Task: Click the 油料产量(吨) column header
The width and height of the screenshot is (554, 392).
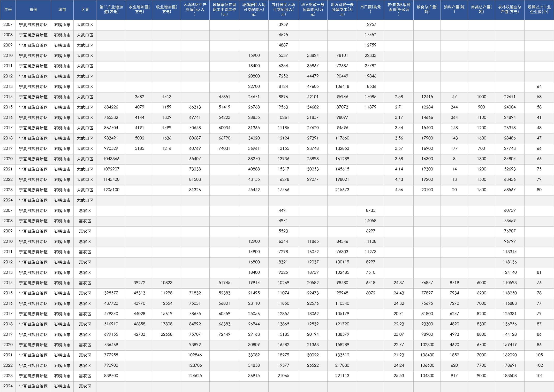Action: (454, 10)
